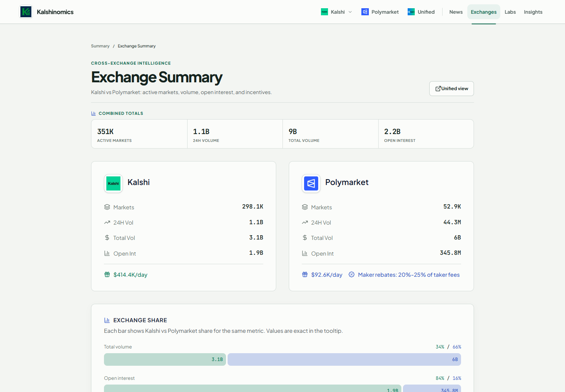Select the Exchanges nav tab

484,12
